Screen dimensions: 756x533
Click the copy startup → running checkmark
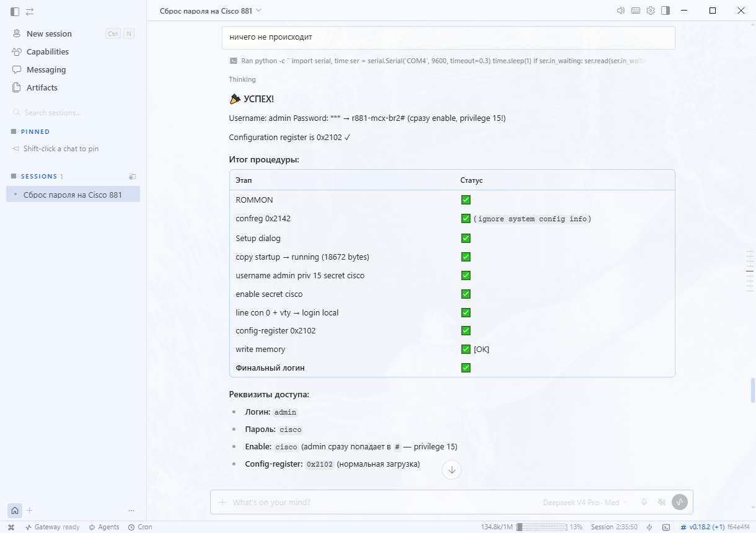click(x=466, y=257)
